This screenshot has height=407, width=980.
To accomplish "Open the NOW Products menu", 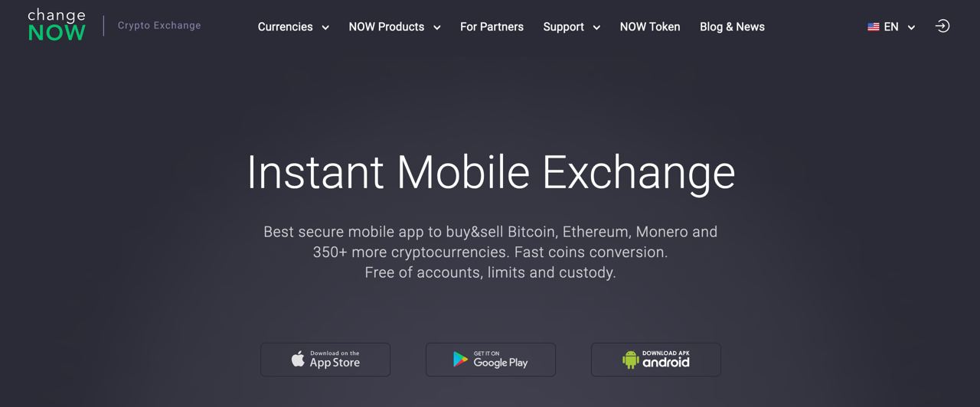I will tap(386, 27).
